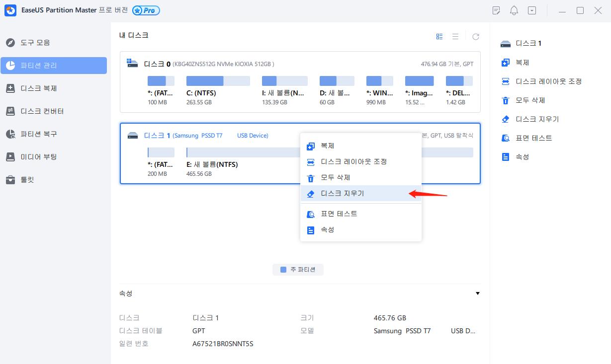Click 복제 in the right panel
The height and width of the screenshot is (364, 611).
(x=522, y=63)
